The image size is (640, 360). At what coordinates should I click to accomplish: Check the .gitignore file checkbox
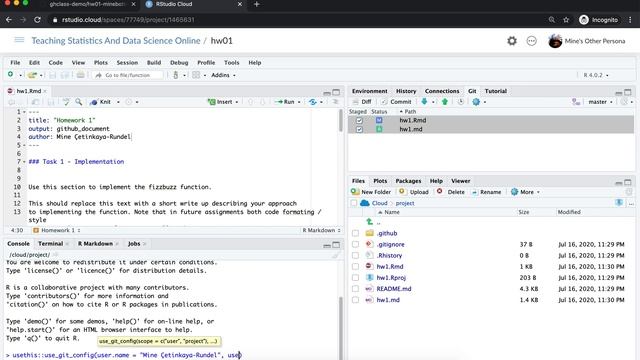[356, 244]
